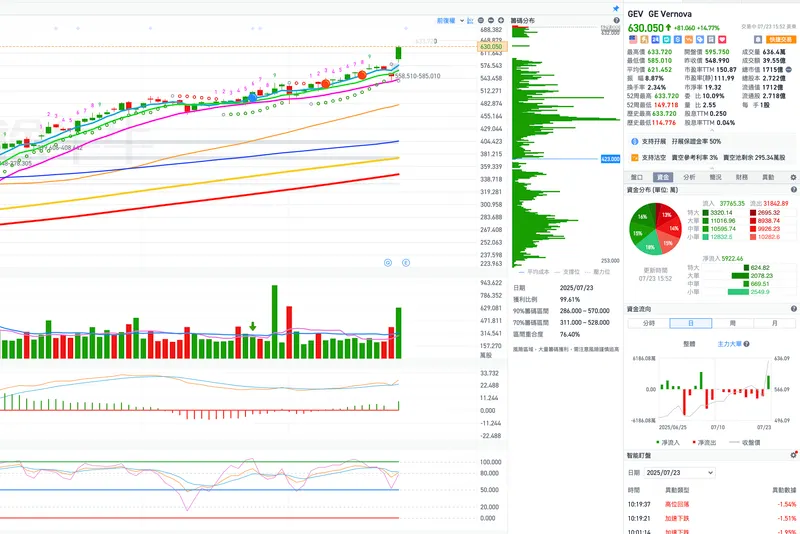Click the 70% chip range 311.000 ~ 528.000
Screen dimensions: 800x534
coord(584,322)
